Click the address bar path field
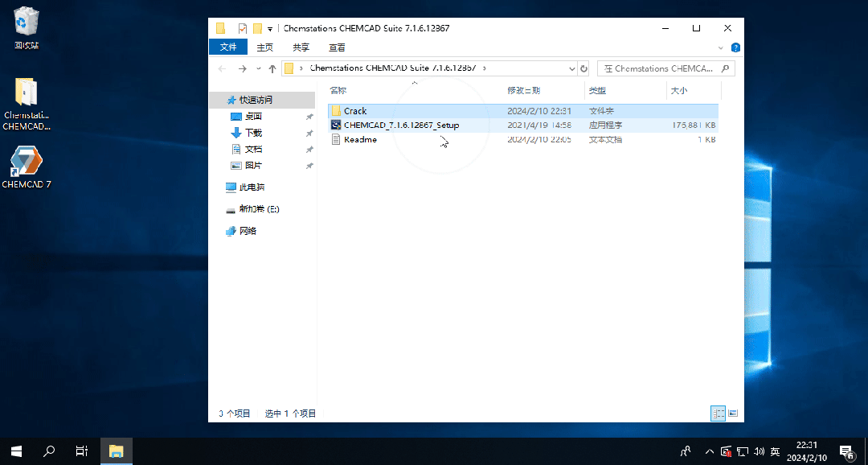 tap(429, 68)
